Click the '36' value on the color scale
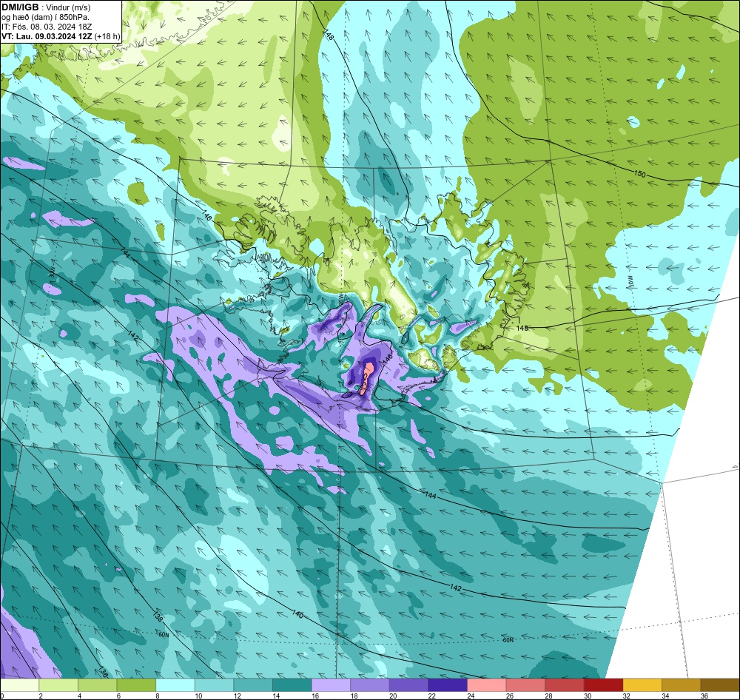This screenshot has width=740, height=700. [704, 696]
